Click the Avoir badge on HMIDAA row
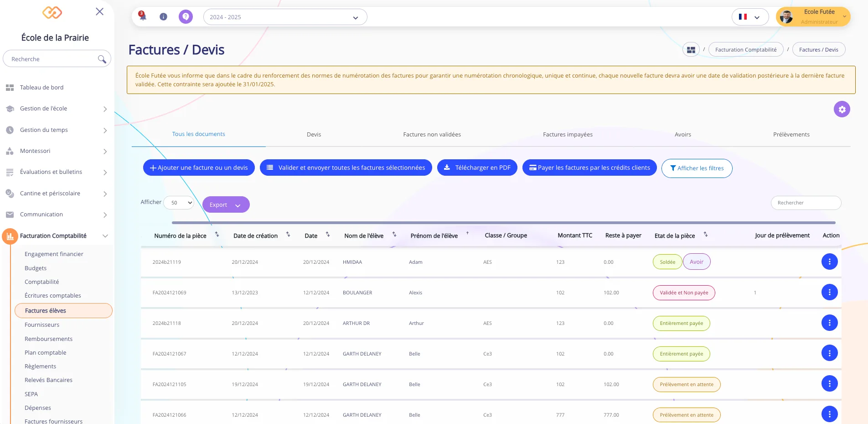The height and width of the screenshot is (424, 868). pyautogui.click(x=696, y=262)
